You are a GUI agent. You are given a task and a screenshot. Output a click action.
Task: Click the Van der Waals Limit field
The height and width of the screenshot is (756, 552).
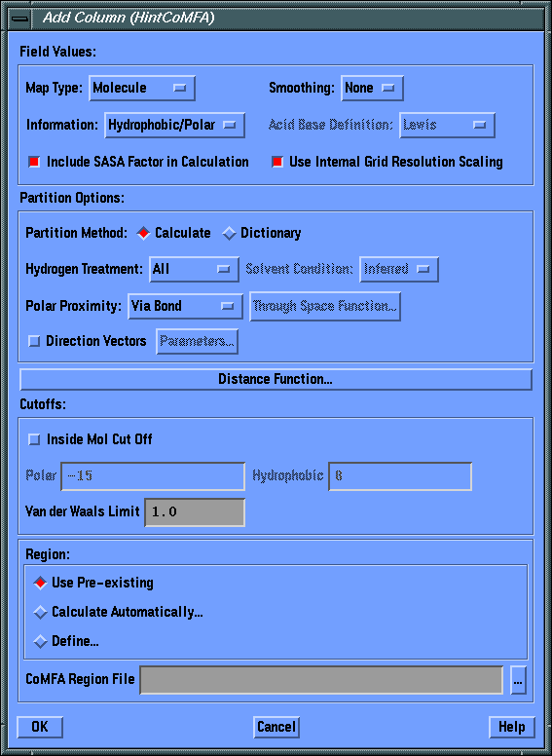click(195, 512)
